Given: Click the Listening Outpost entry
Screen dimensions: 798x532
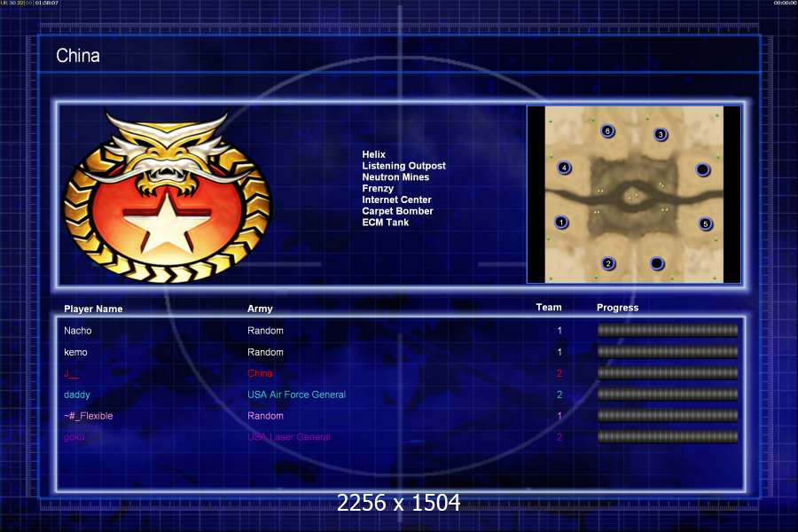Looking at the screenshot, I should pos(403,166).
